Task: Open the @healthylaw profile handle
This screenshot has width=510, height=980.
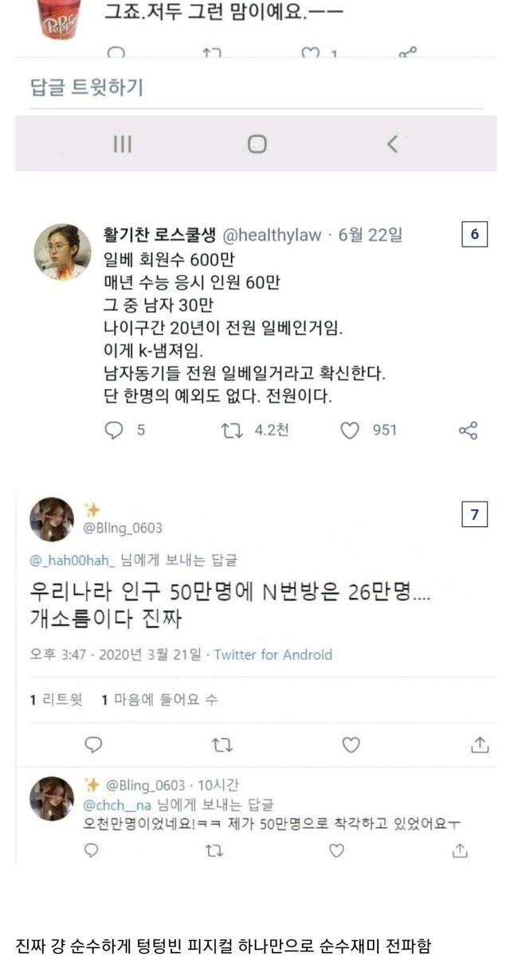Action: click(x=271, y=235)
